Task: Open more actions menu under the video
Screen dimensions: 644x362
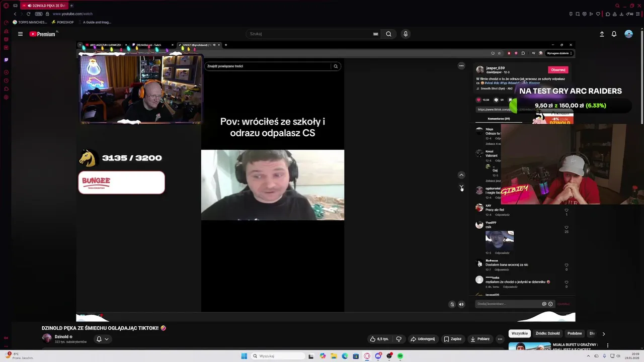Action: click(x=500, y=339)
